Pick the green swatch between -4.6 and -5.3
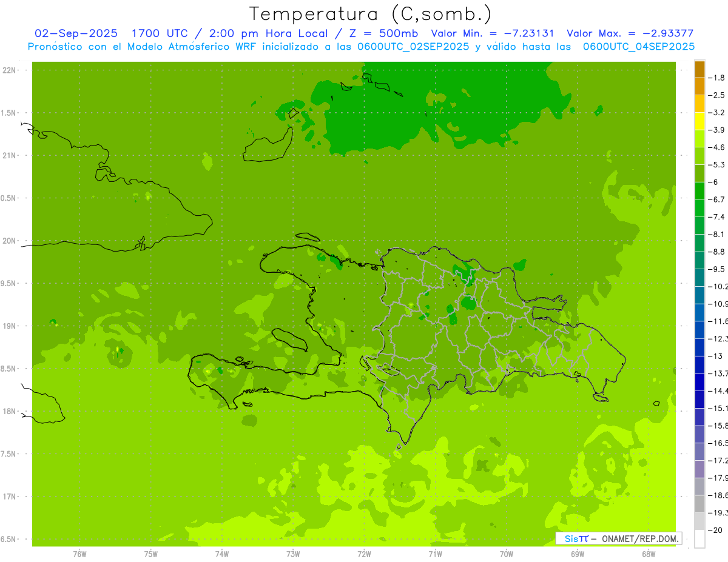The image size is (728, 562). [x=699, y=156]
